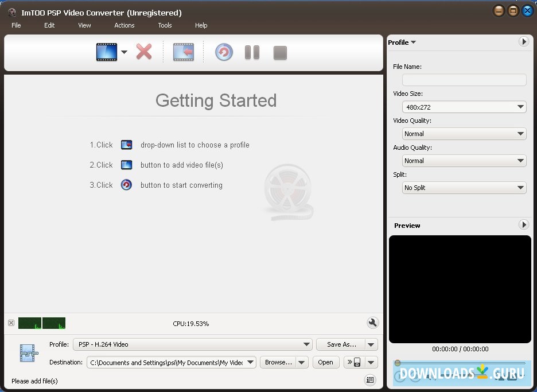Open the Profile PSP - H.264 Video dropdown

point(192,344)
